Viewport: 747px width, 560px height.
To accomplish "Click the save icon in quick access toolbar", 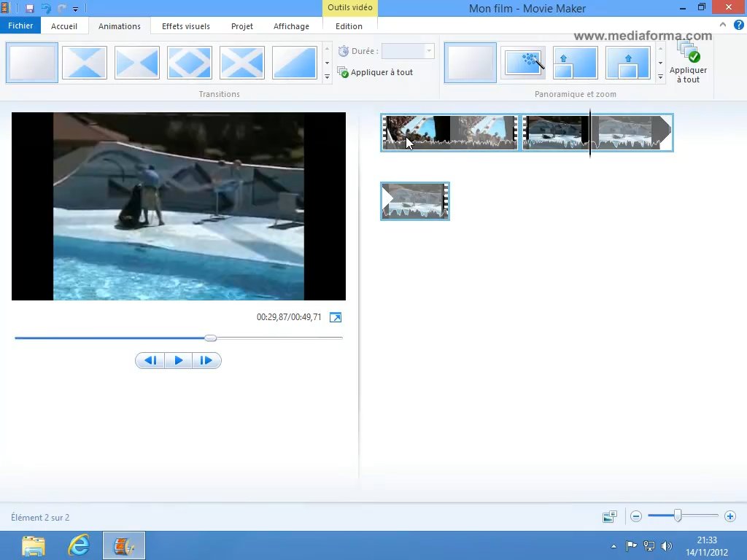I will 30,9.
